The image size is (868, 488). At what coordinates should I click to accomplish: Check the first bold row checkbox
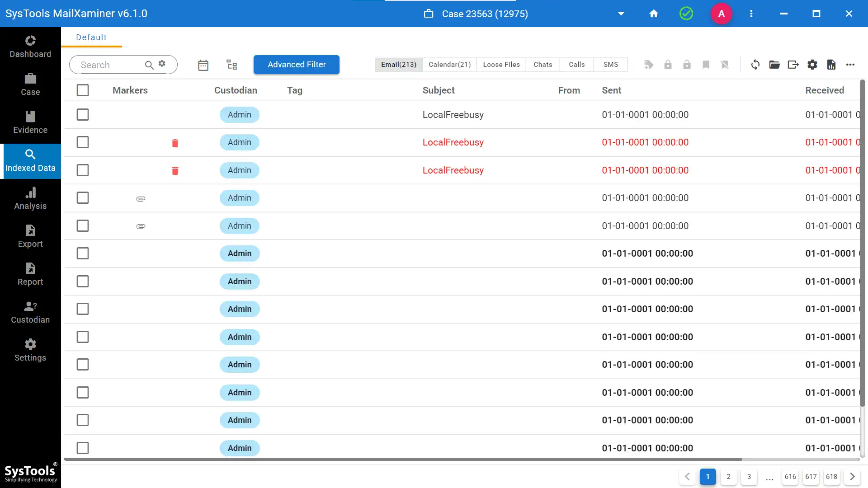pyautogui.click(x=83, y=253)
